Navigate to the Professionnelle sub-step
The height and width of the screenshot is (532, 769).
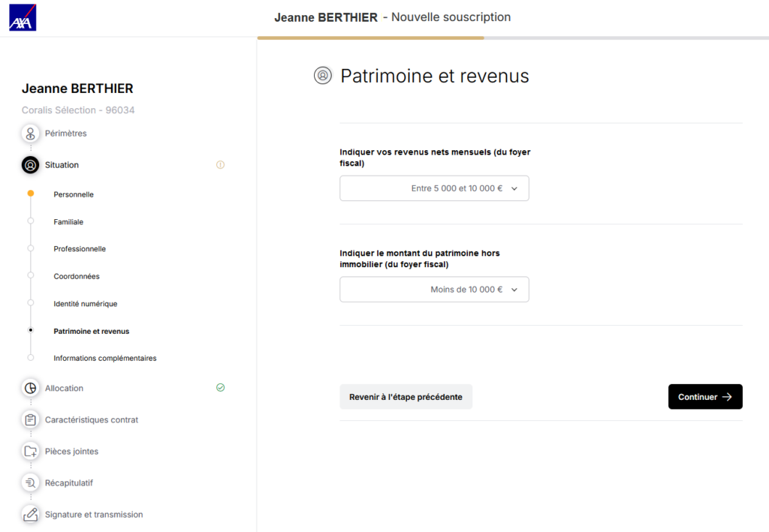tap(80, 249)
